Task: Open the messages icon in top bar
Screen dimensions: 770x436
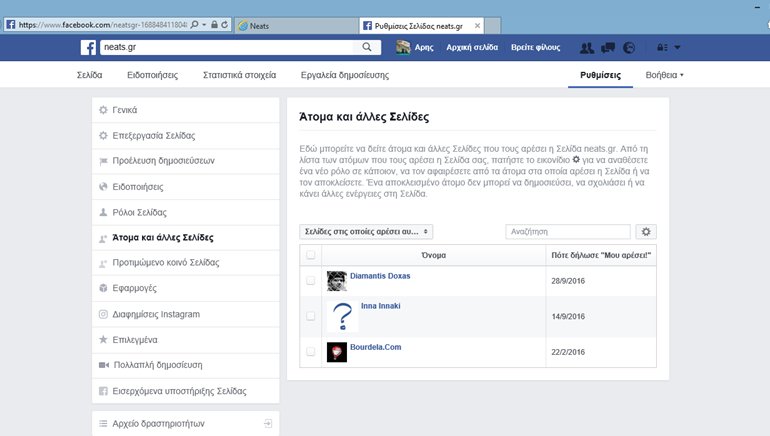Action: (x=608, y=48)
